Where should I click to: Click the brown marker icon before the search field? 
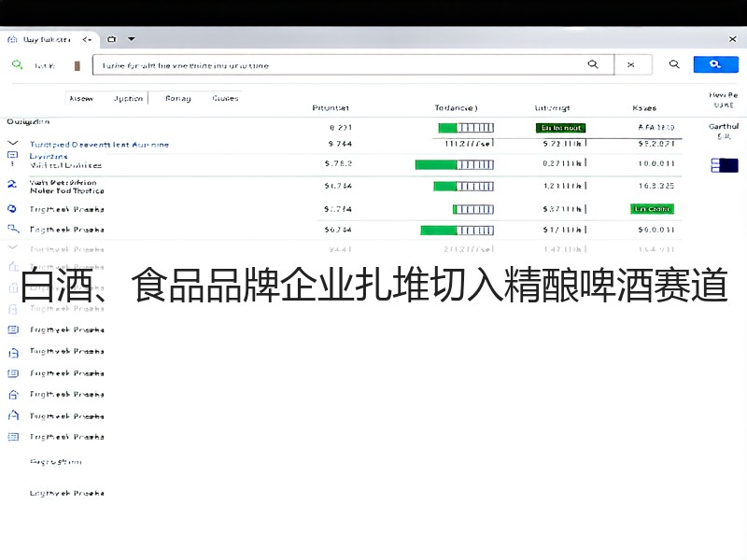tap(78, 65)
